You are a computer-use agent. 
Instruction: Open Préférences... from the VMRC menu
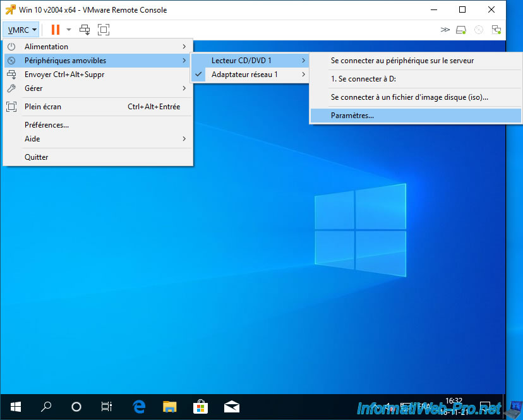pyautogui.click(x=98, y=125)
